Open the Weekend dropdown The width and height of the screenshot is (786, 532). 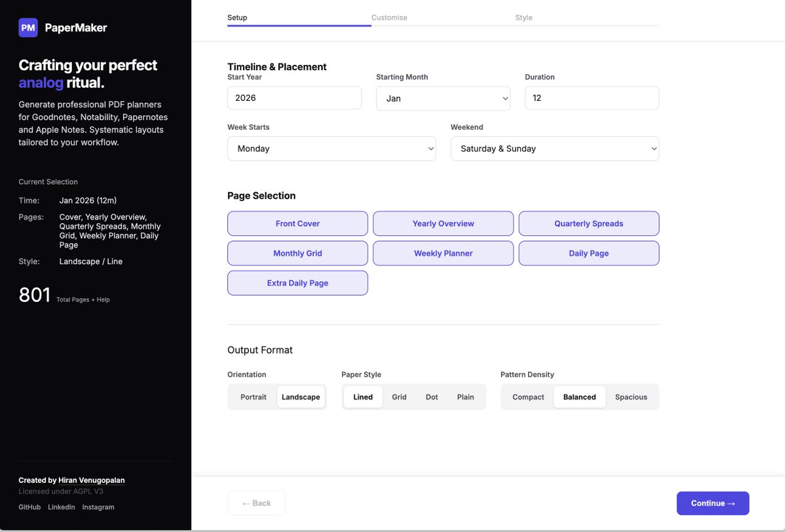(x=555, y=149)
